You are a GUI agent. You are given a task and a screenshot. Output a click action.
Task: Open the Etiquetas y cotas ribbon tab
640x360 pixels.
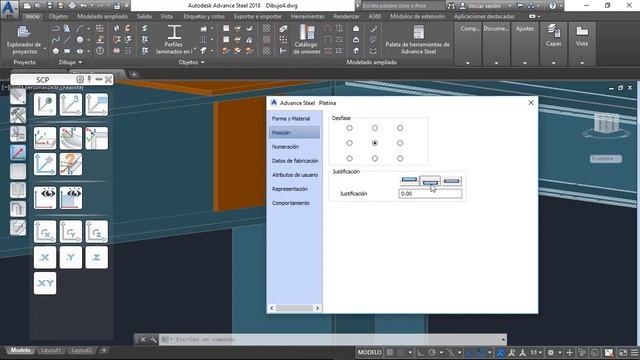pos(204,16)
